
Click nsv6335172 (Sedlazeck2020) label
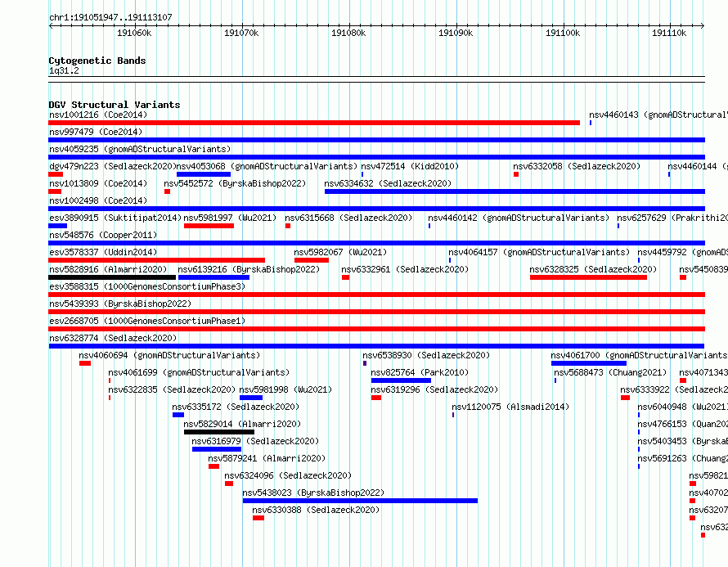click(236, 407)
